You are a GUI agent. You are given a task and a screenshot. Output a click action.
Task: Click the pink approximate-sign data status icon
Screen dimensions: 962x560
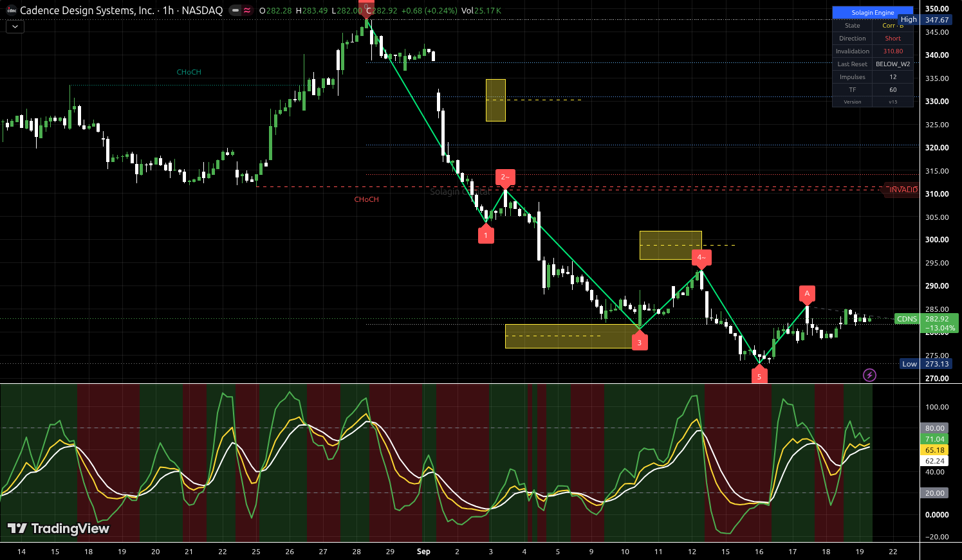point(247,10)
